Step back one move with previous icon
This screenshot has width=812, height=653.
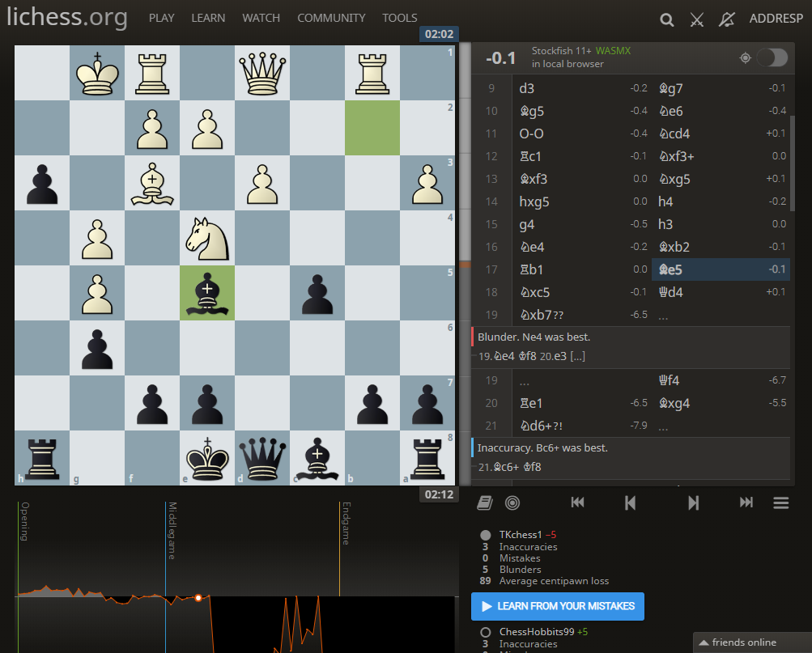point(629,502)
